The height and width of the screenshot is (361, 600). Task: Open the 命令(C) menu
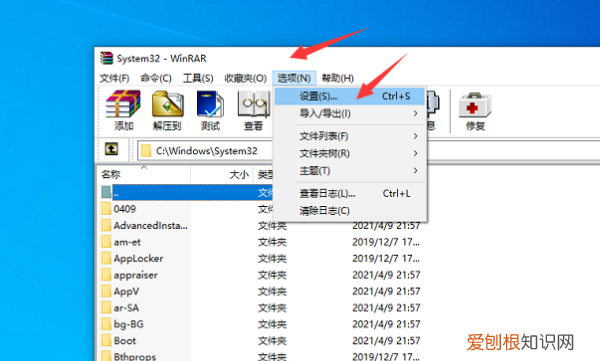156,78
